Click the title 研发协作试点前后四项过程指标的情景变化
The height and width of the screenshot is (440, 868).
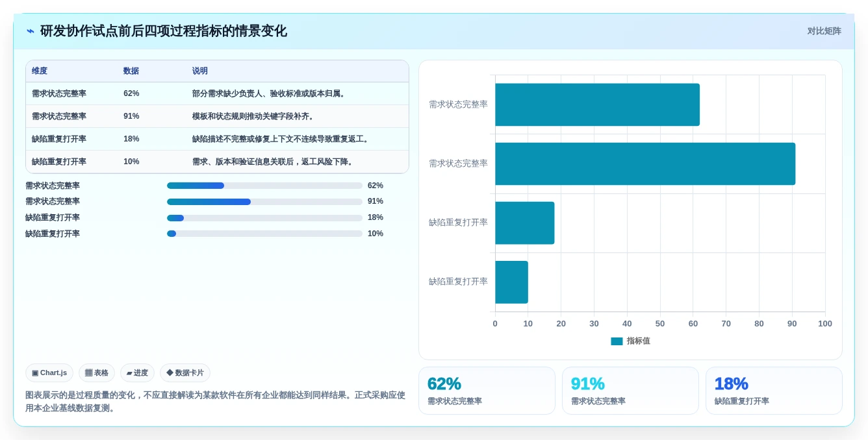pos(163,31)
